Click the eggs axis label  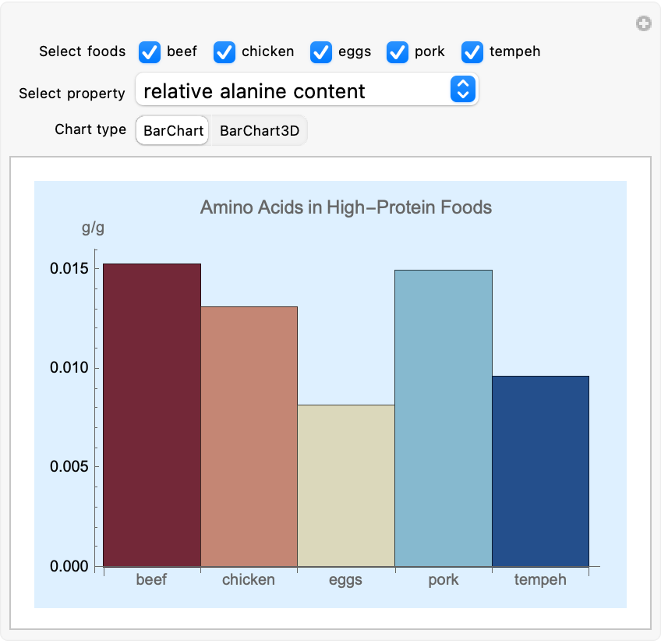[x=345, y=580]
